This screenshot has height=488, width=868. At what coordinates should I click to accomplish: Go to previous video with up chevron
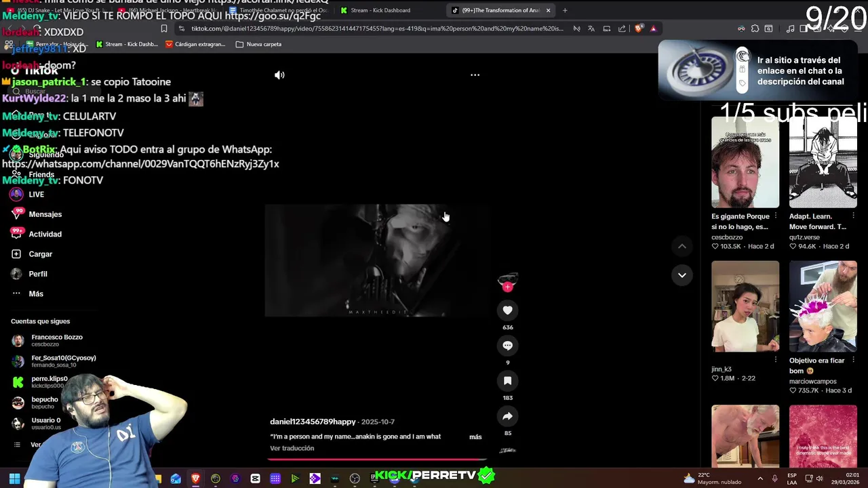682,247
